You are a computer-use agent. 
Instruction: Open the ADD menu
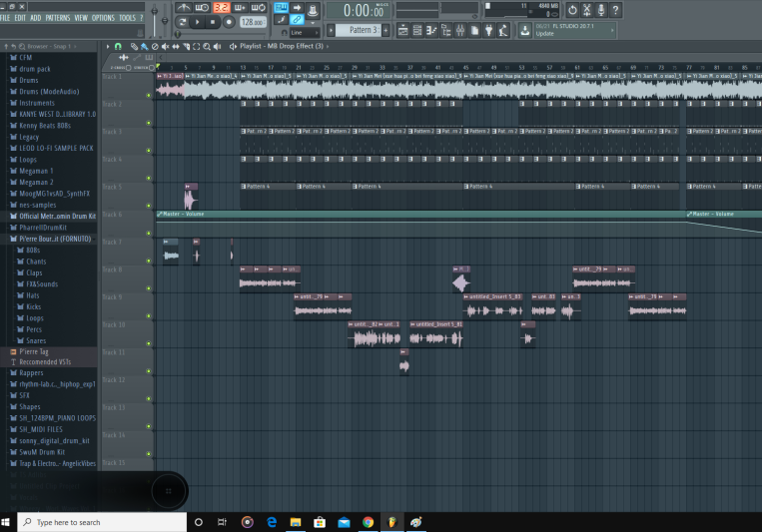click(36, 18)
